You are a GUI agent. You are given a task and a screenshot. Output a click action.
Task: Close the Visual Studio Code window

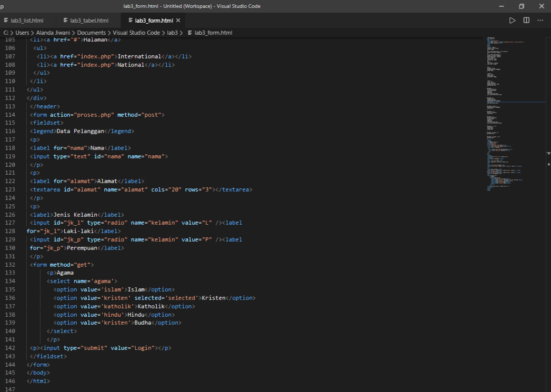[x=542, y=6]
